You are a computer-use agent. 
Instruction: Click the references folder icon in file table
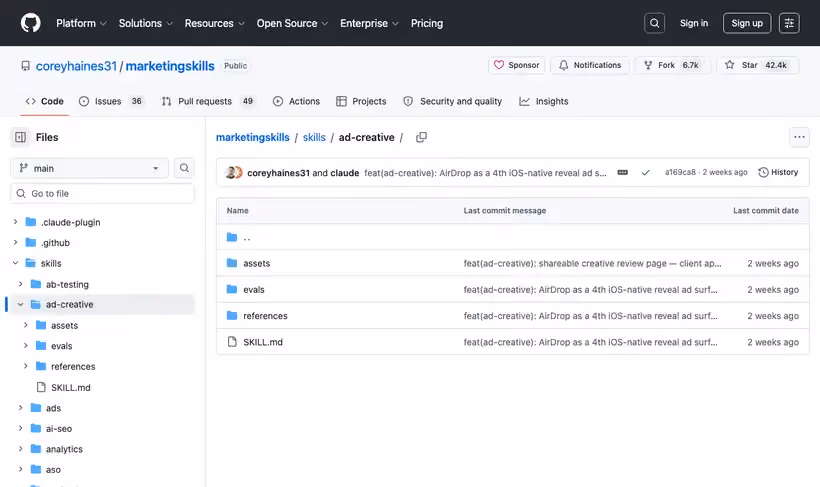point(232,315)
